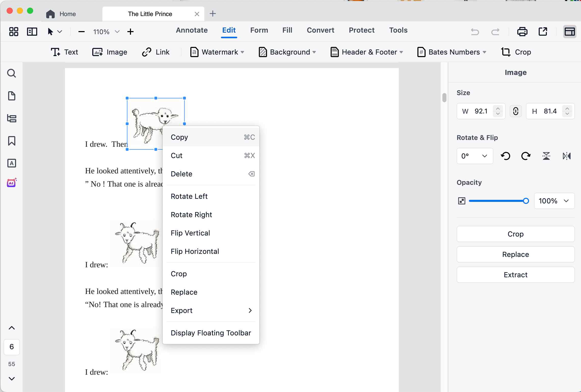Click the rotate clockwise icon
The image size is (581, 392).
click(526, 156)
